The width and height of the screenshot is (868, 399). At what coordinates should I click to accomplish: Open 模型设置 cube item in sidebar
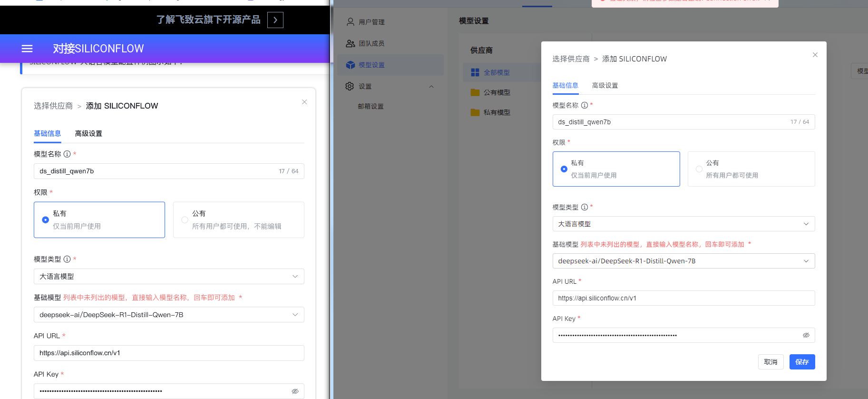coord(390,65)
